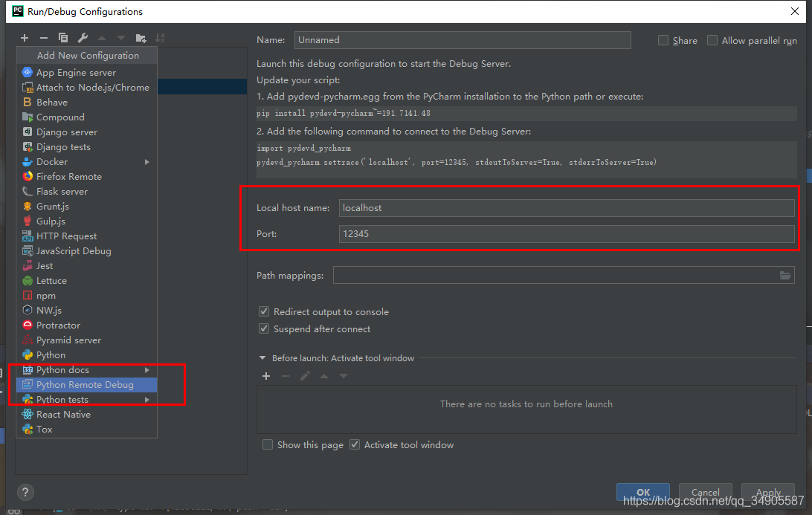812x515 pixels.
Task: Click before launch edit pencil icon
Action: click(305, 376)
